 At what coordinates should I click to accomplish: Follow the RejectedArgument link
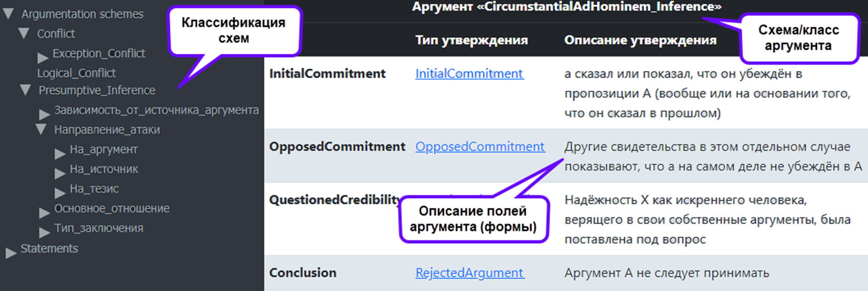pyautogui.click(x=469, y=273)
